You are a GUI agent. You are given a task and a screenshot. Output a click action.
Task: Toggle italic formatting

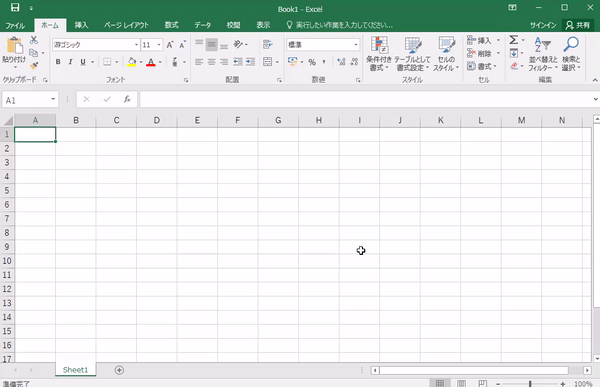coord(70,62)
